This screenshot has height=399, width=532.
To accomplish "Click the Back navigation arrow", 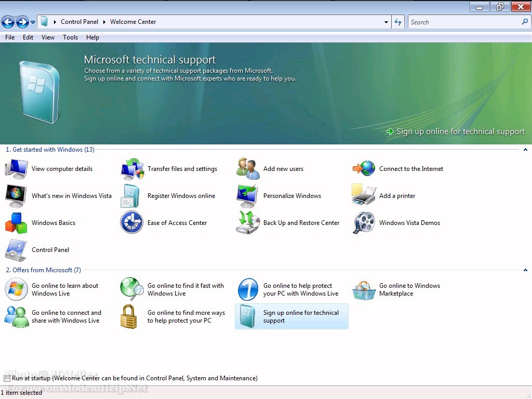I will (8, 22).
